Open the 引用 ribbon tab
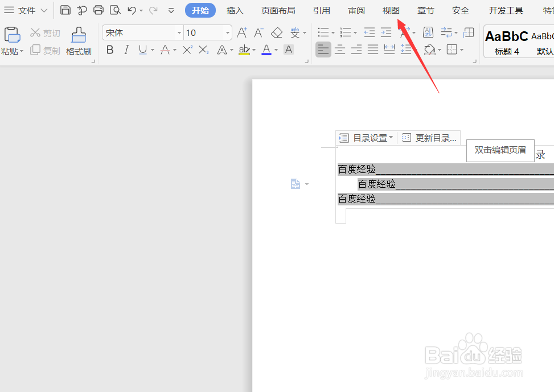The height and width of the screenshot is (392, 554). (x=322, y=11)
